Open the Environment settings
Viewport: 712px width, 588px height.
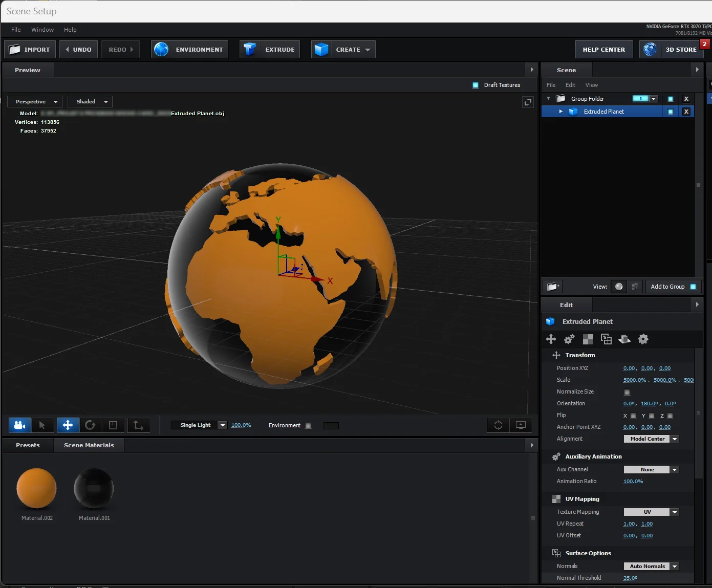pos(189,49)
